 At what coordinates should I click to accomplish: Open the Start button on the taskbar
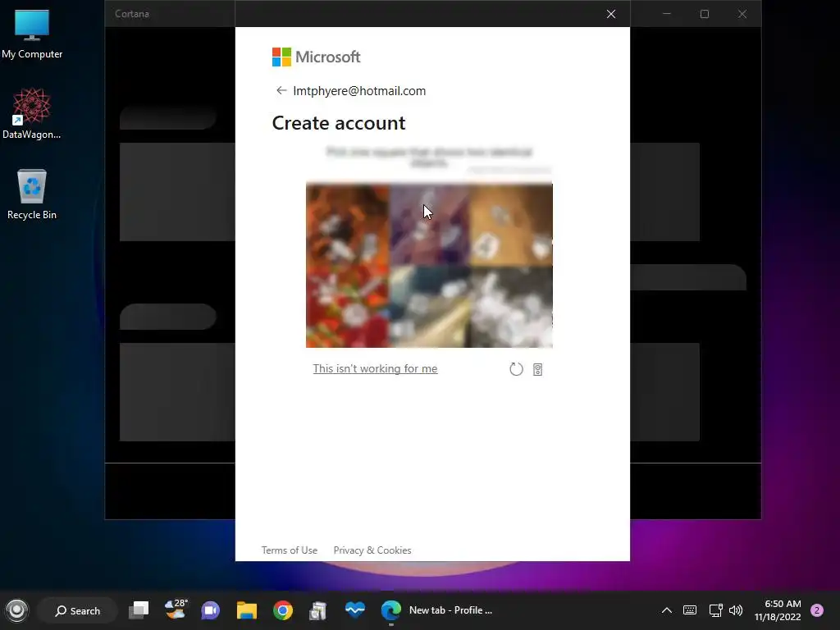point(16,610)
